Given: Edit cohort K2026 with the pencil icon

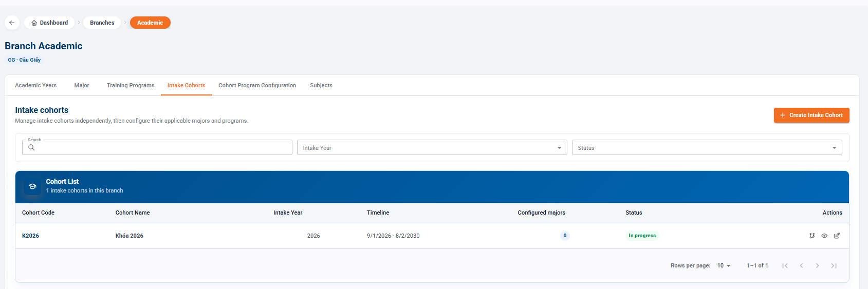Looking at the screenshot, I should click(837, 236).
